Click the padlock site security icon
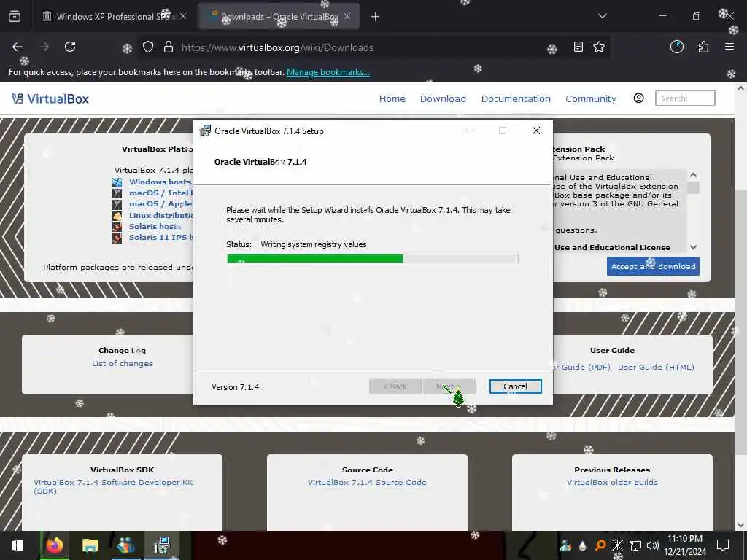 coord(169,47)
